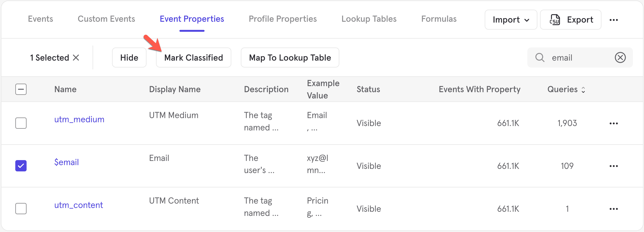Toggle the select-all header checkbox
Viewport: 644px width, 232px height.
pyautogui.click(x=21, y=89)
